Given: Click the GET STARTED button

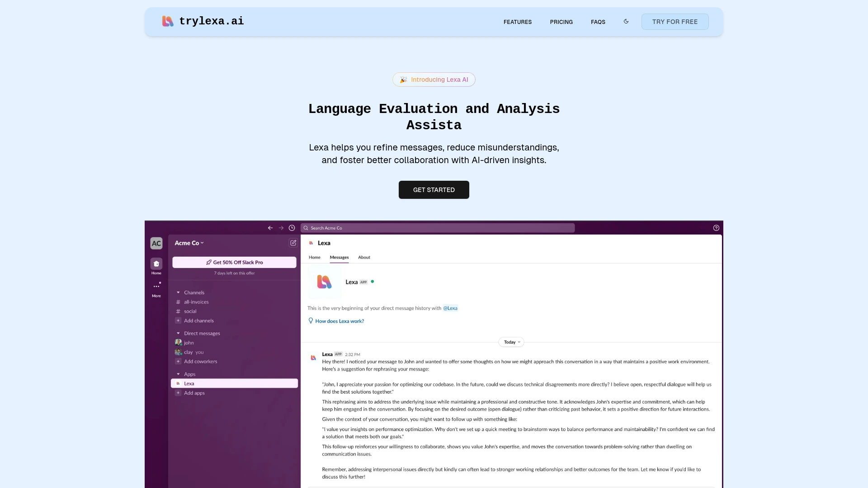Looking at the screenshot, I should point(434,189).
